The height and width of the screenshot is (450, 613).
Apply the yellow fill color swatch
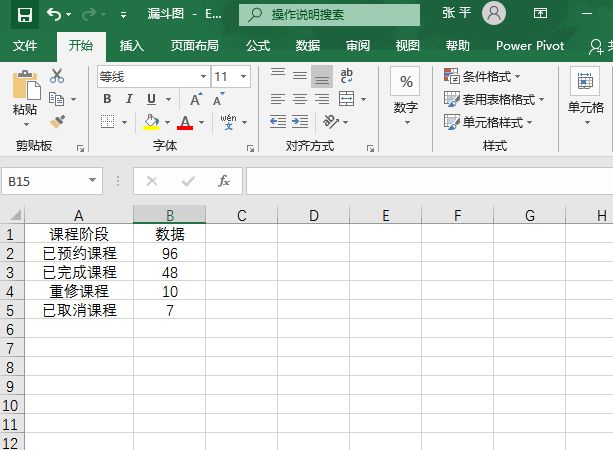151,122
